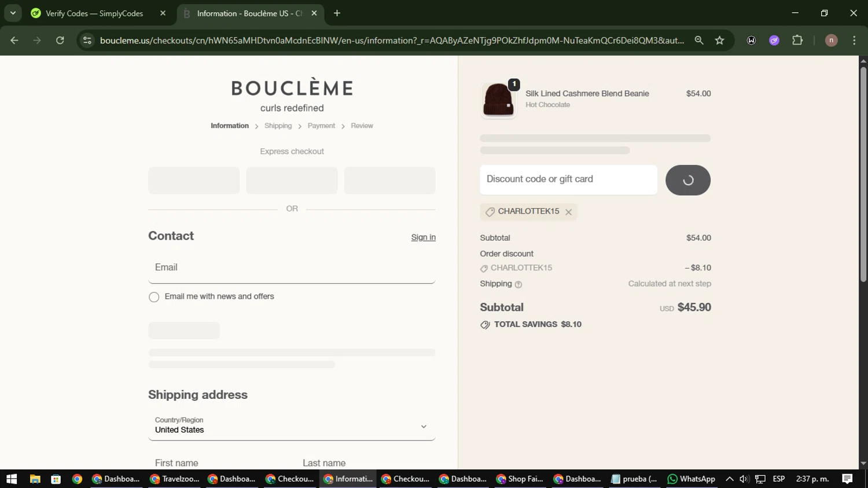This screenshot has height=488, width=868.
Task: Open the Microsoft Store taskbar icon
Action: pyautogui.click(x=56, y=479)
